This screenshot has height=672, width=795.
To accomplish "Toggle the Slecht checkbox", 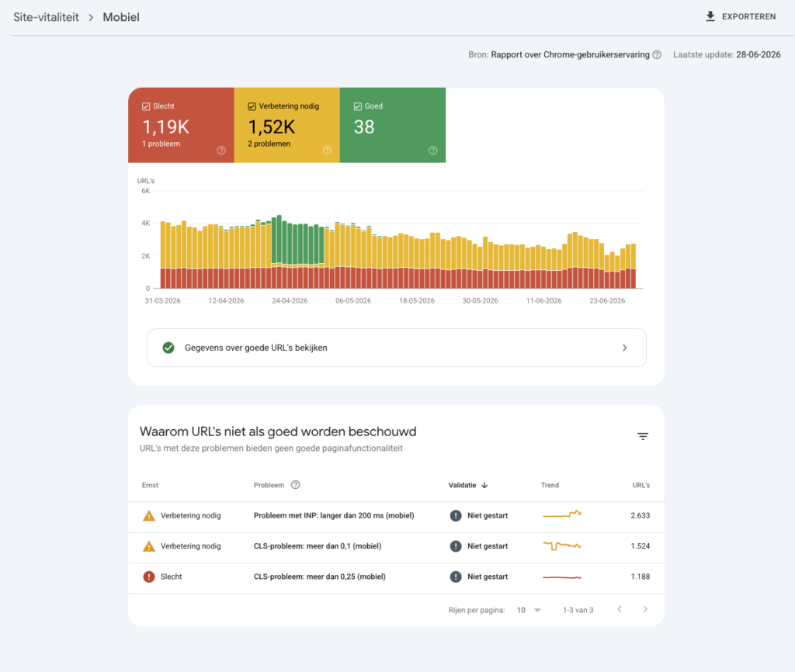I will (x=146, y=106).
